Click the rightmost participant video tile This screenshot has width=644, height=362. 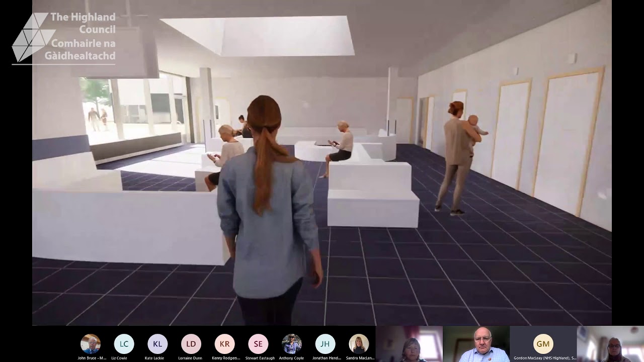[x=610, y=344]
